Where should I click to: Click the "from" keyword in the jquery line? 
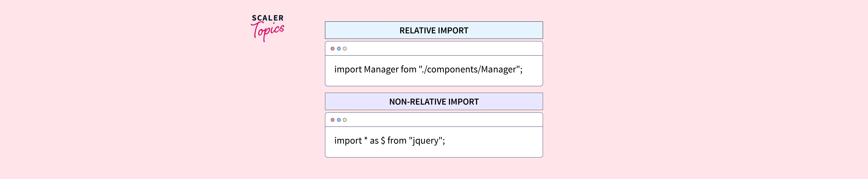[x=397, y=141]
